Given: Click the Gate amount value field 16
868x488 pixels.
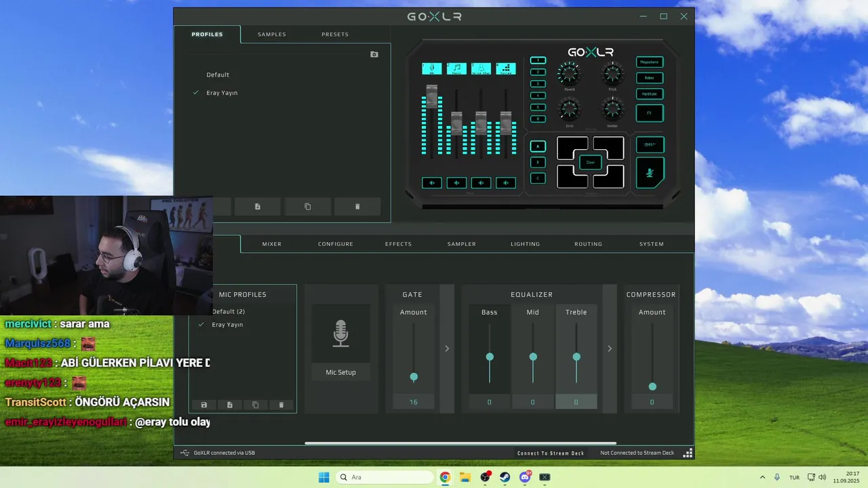Looking at the screenshot, I should coord(414,402).
